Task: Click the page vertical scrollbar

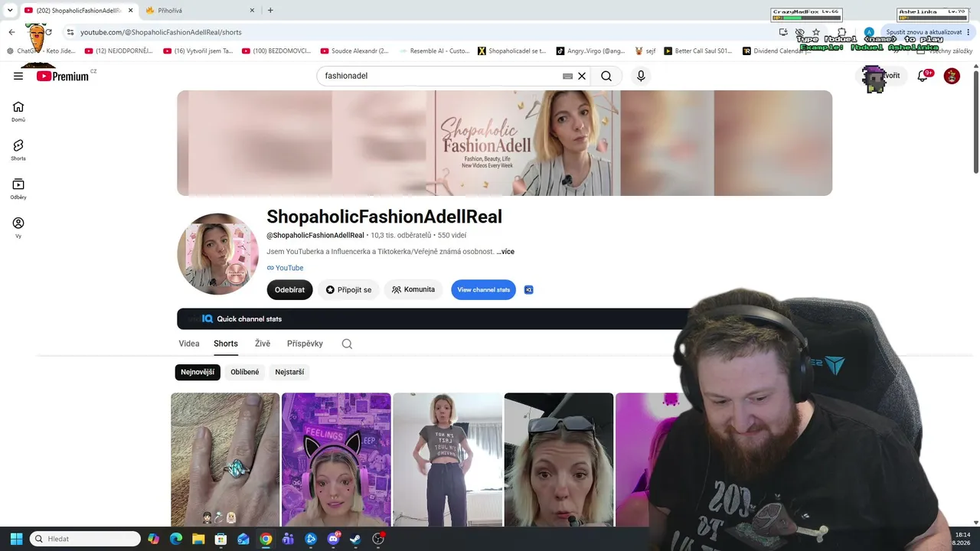Action: pos(975,121)
